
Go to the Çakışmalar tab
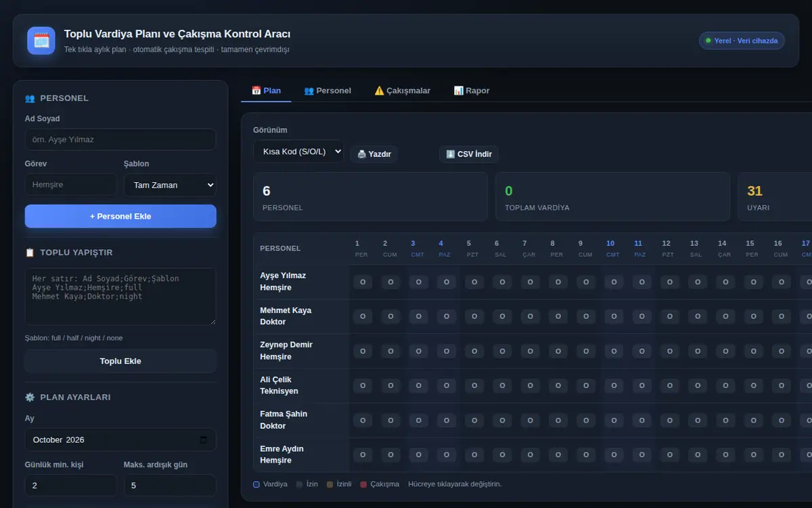point(403,91)
